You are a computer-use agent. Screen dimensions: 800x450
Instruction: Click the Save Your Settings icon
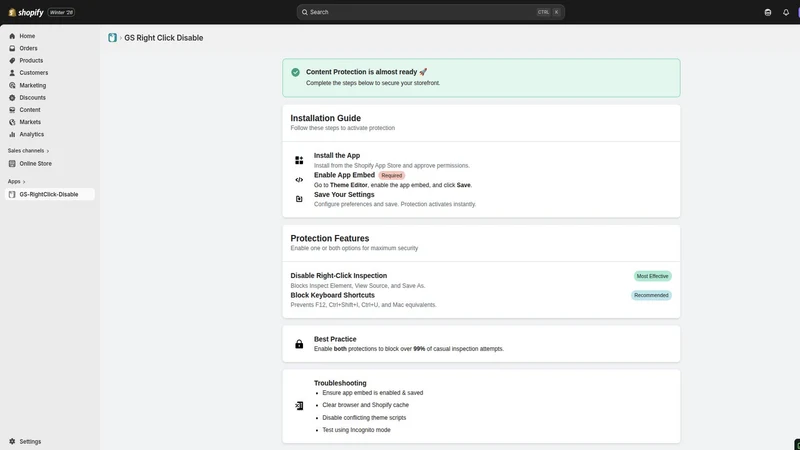299,199
